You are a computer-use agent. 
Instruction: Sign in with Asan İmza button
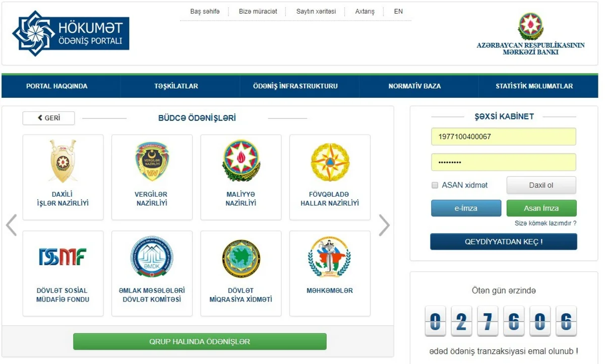[x=541, y=208]
